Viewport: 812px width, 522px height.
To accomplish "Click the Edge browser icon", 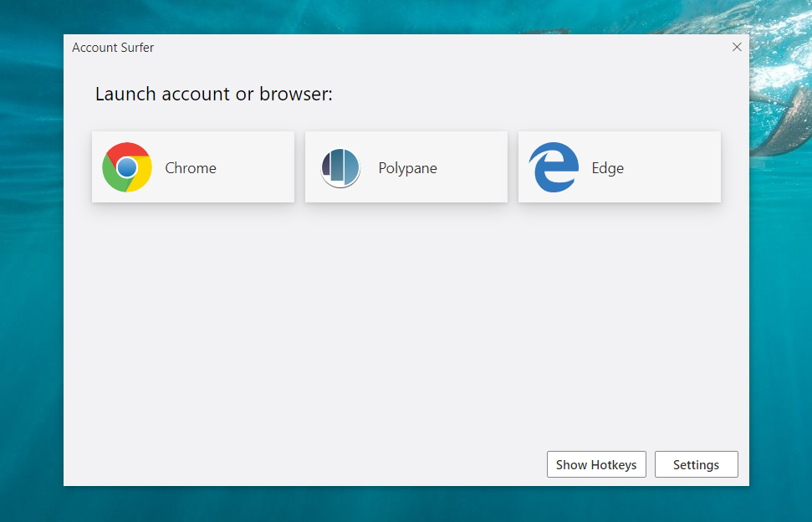I will 554,167.
